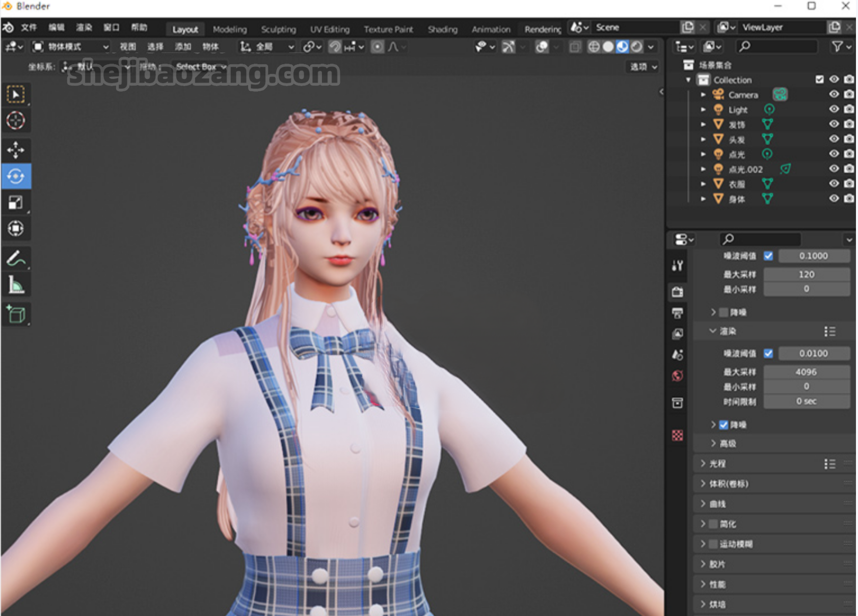Expand the Light object in the outliner
858x616 pixels.
[x=703, y=110]
